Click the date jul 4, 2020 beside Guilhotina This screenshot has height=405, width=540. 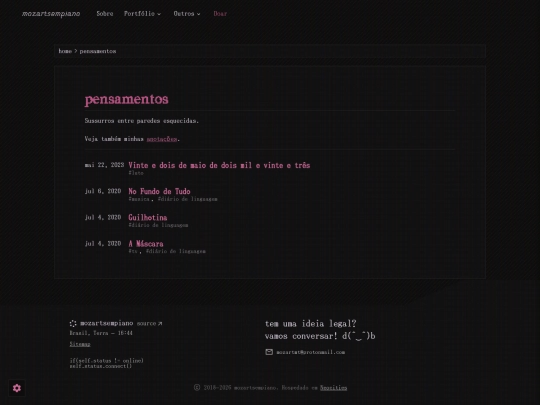point(103,217)
